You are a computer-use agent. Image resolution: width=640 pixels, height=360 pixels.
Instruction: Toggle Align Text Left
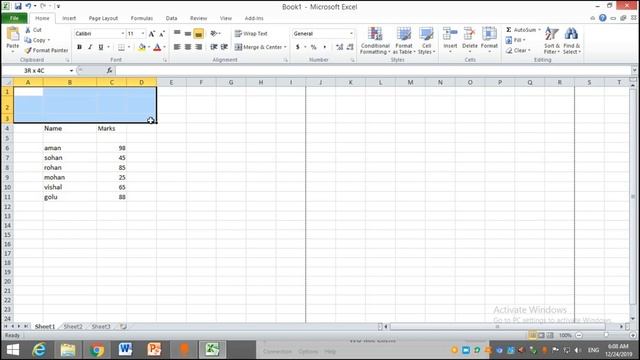(177, 47)
